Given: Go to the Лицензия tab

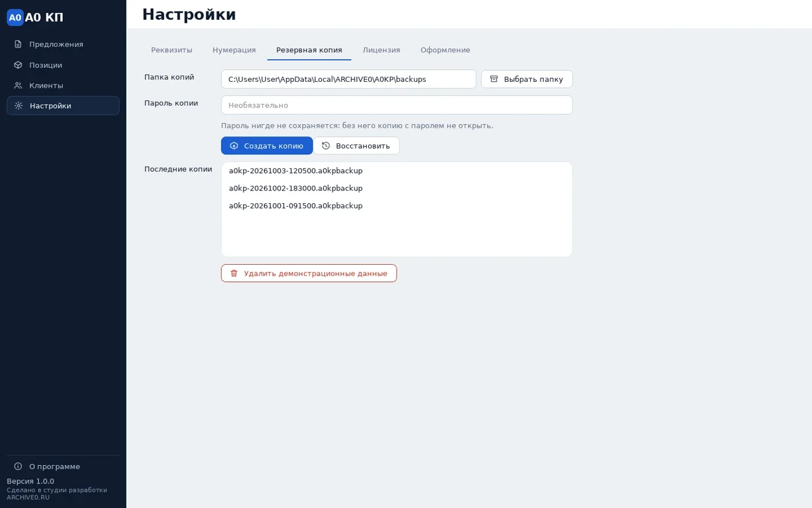Looking at the screenshot, I should pos(382,50).
